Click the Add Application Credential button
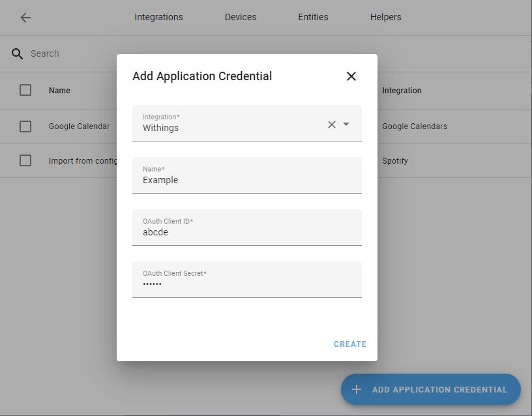The image size is (532, 416). (x=431, y=389)
